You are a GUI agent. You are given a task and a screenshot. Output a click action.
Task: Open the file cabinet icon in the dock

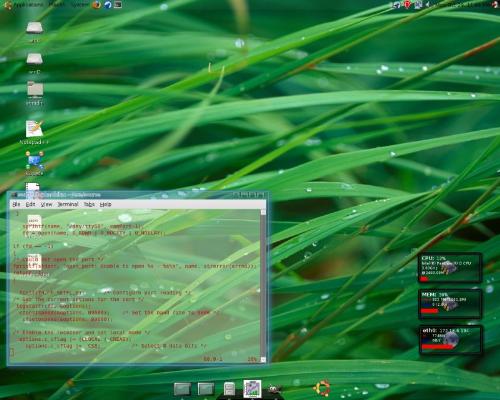229,389
